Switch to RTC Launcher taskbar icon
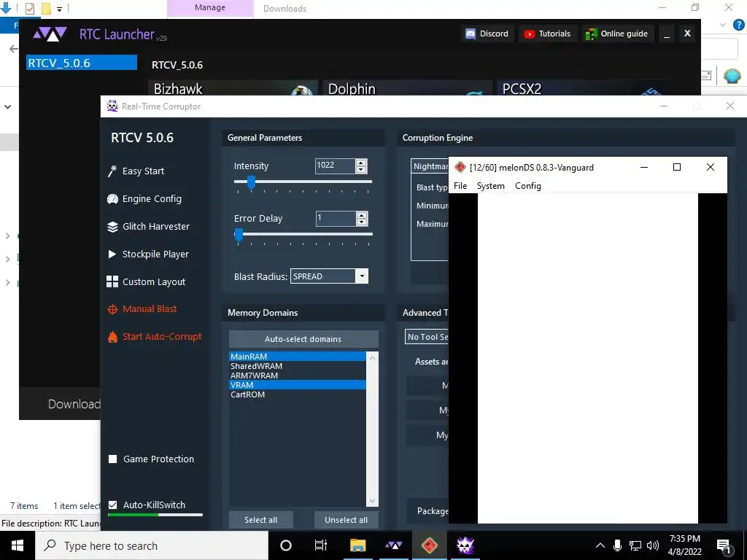This screenshot has height=560, width=747. pos(393,545)
